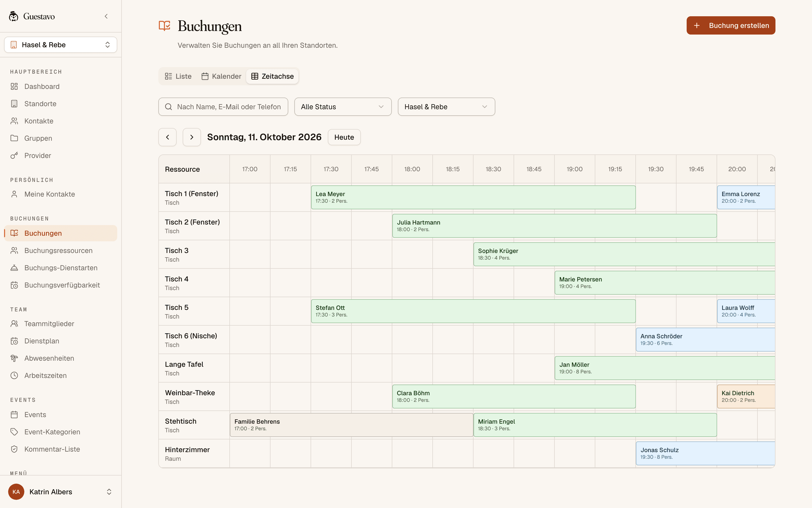Click the Hinterzimmer resource label
The width and height of the screenshot is (812, 508).
click(194, 454)
